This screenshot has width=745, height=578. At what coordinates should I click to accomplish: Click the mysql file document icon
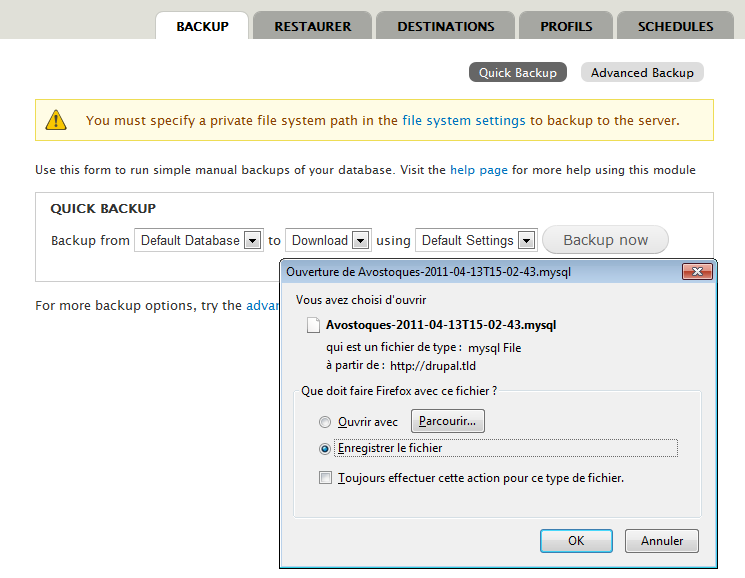point(314,325)
